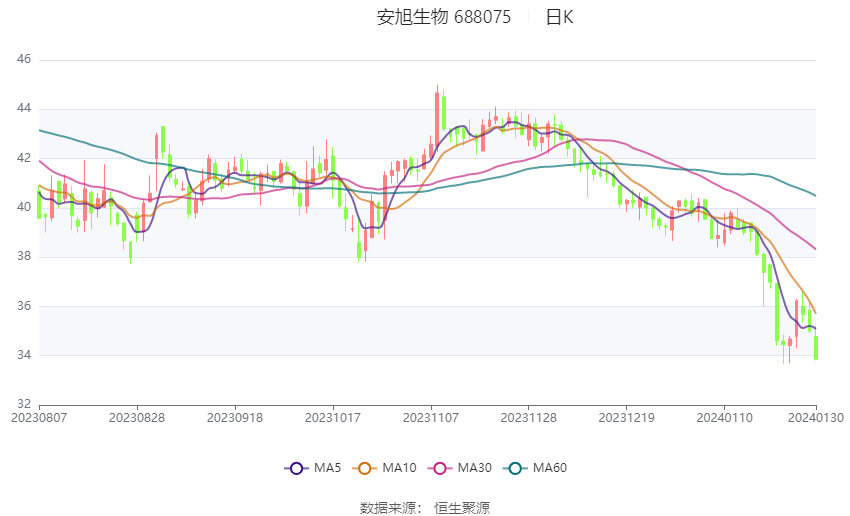Viewport: 850px width, 516px height.
Task: Click the 安旭生物 688075 chart title
Action: pos(444,17)
